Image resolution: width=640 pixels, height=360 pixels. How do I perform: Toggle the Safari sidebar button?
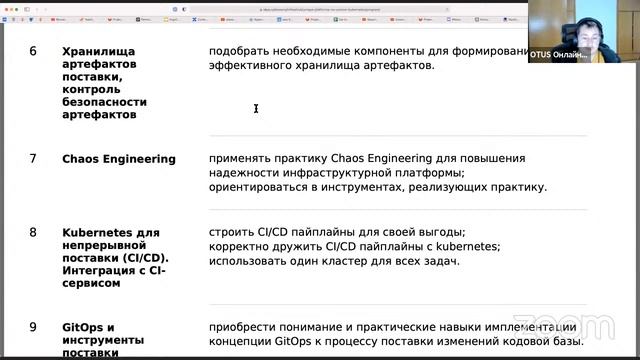click(x=27, y=9)
